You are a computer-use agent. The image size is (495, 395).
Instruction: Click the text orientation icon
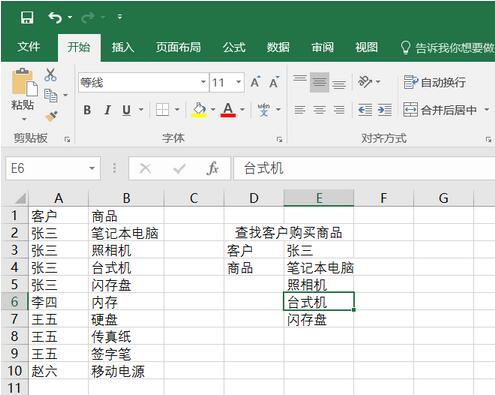(x=365, y=81)
